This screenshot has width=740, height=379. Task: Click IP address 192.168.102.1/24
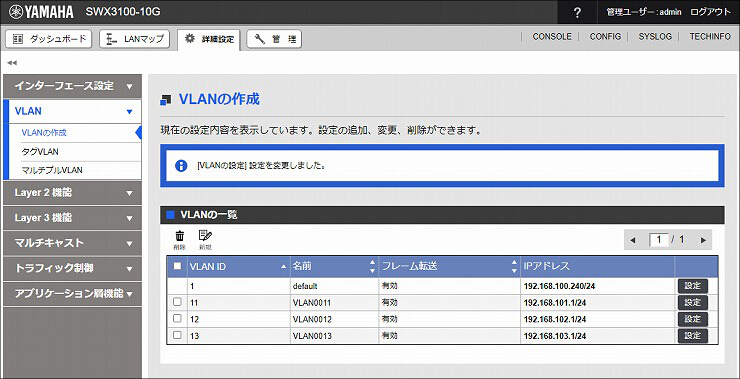click(x=555, y=320)
